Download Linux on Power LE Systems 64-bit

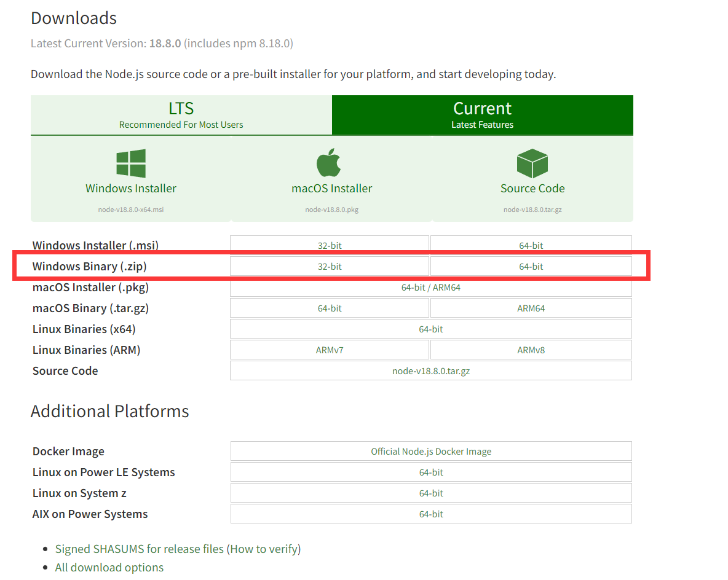tap(430, 472)
